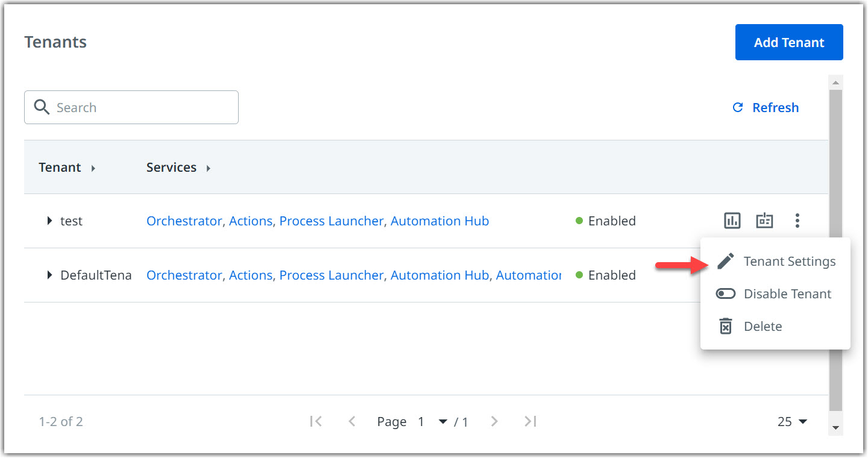This screenshot has width=868, height=458.
Task: Click the 1-2 of 2 count text
Action: pos(61,421)
